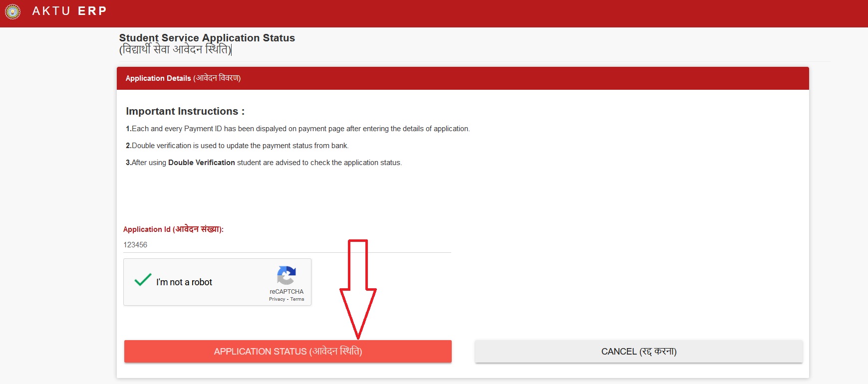Click the Hindi subtitle under the page heading
The height and width of the screenshot is (384, 868).
click(x=175, y=49)
